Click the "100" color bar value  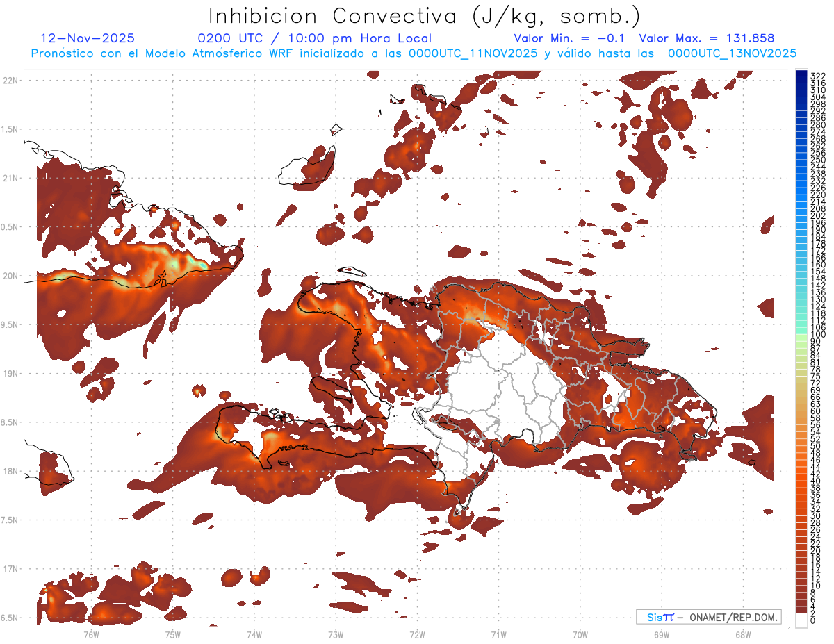pyautogui.click(x=818, y=334)
